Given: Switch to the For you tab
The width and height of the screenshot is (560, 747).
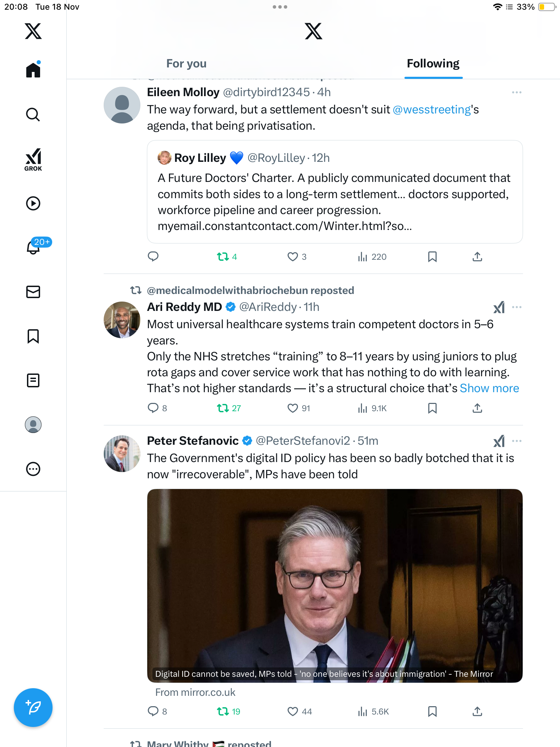Looking at the screenshot, I should click(x=186, y=64).
